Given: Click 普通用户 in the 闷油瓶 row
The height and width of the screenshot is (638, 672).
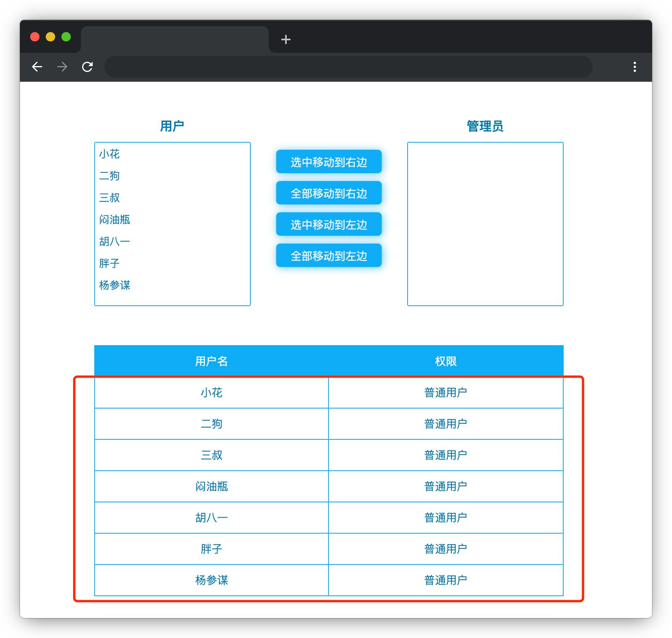Looking at the screenshot, I should pyautogui.click(x=446, y=486).
